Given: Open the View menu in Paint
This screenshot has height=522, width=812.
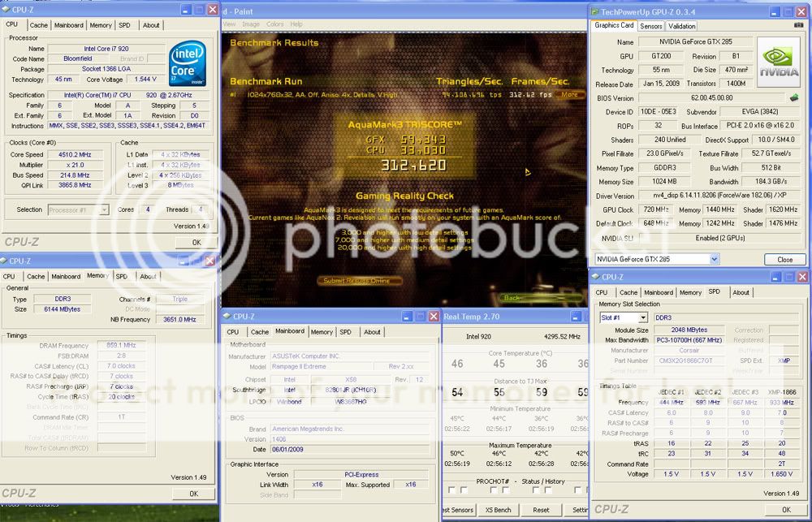Looking at the screenshot, I should point(229,24).
